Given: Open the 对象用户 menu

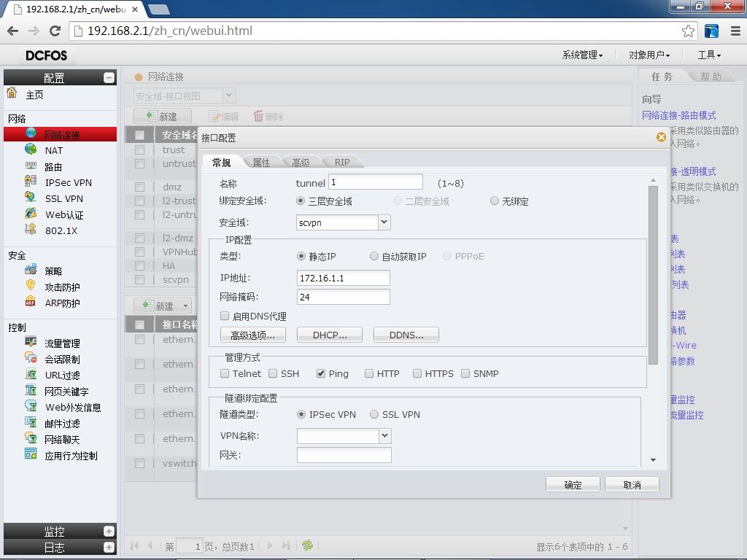Looking at the screenshot, I should (649, 55).
